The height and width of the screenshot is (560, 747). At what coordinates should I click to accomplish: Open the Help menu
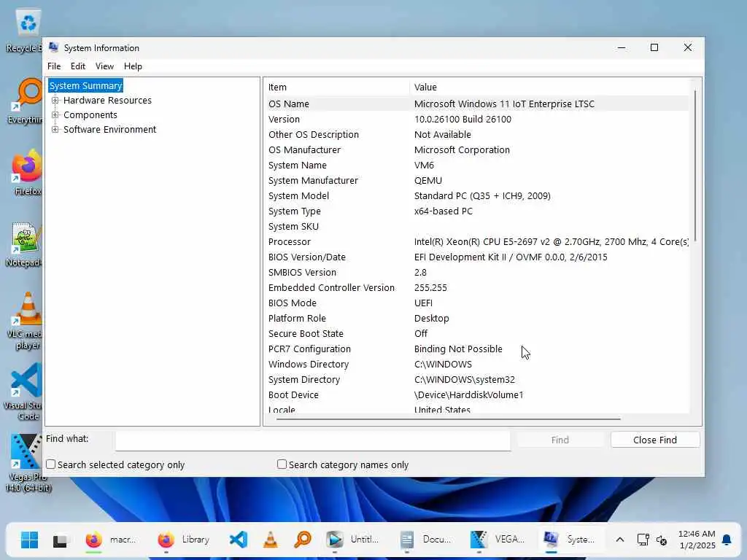[133, 66]
